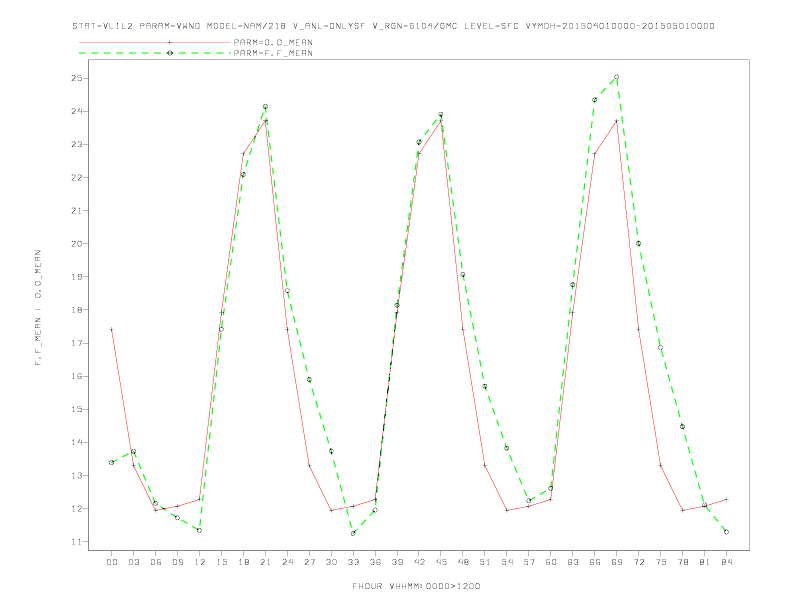Click red plus data point at hour 84
The height and width of the screenshot is (612, 792).
pyautogui.click(x=726, y=499)
